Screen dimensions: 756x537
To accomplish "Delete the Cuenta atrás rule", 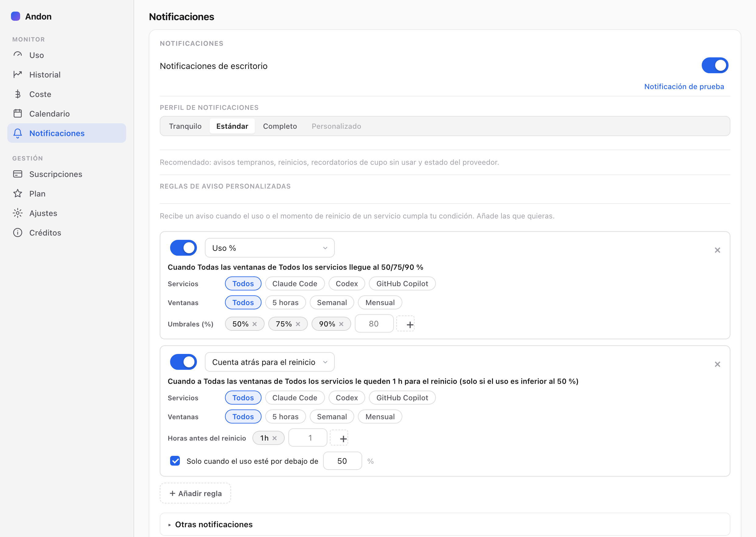I will [x=717, y=364].
